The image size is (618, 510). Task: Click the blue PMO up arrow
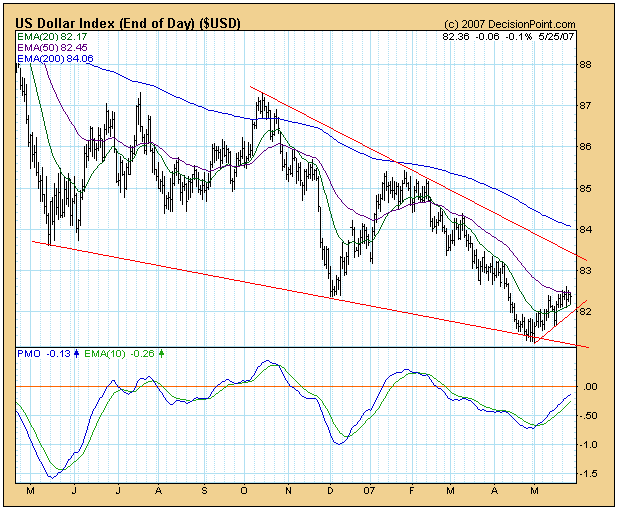coord(76,353)
